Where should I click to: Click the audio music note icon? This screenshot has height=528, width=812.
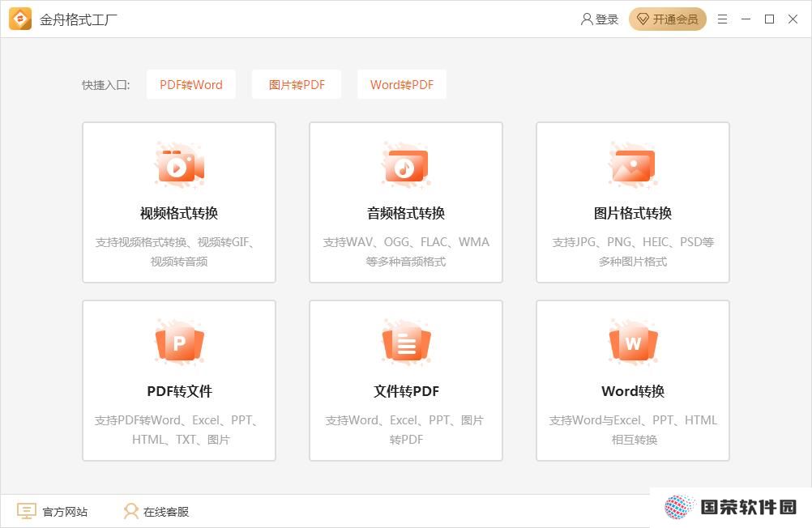pyautogui.click(x=406, y=165)
